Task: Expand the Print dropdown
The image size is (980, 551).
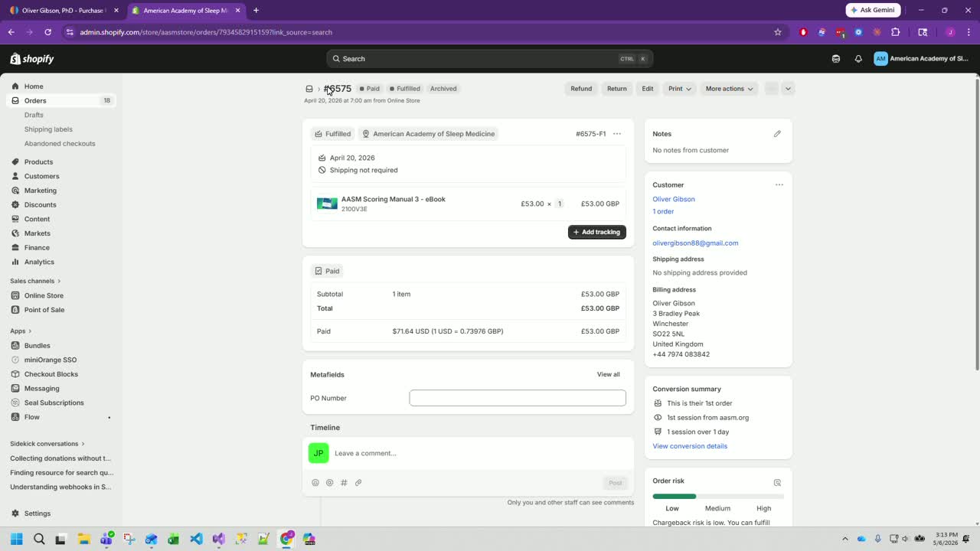Action: (679, 89)
